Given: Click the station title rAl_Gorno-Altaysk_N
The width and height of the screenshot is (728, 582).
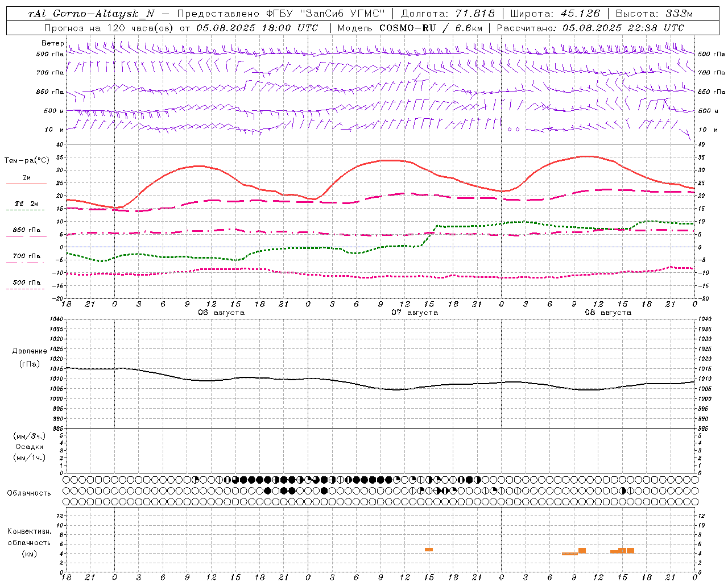Looking at the screenshot, I should [91, 14].
